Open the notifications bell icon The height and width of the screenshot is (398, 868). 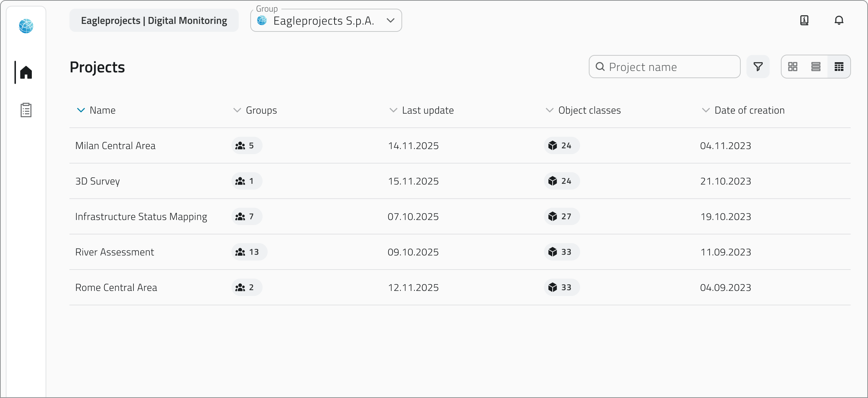pyautogui.click(x=839, y=20)
